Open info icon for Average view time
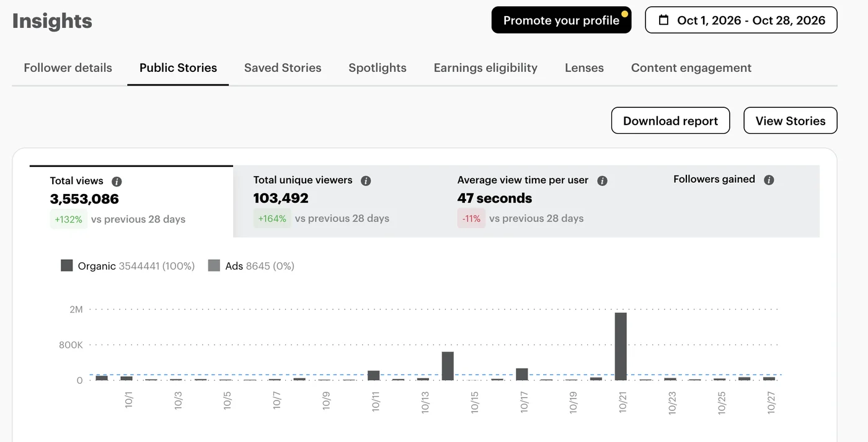 (602, 181)
